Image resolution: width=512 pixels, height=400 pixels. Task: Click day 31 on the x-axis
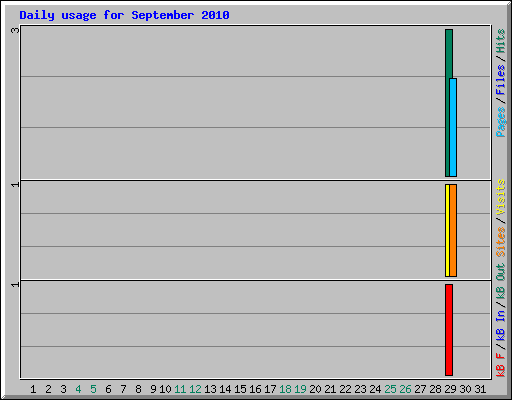click(480, 389)
